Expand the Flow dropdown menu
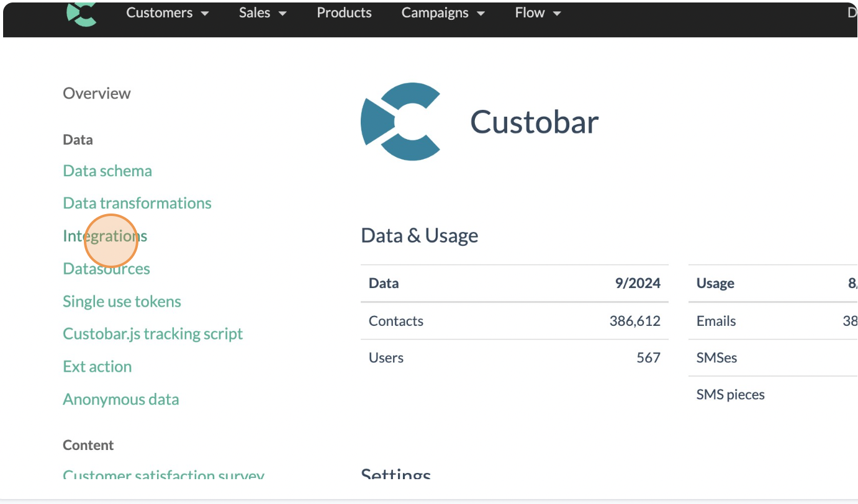Viewport: 858px width, 504px height. [538, 13]
